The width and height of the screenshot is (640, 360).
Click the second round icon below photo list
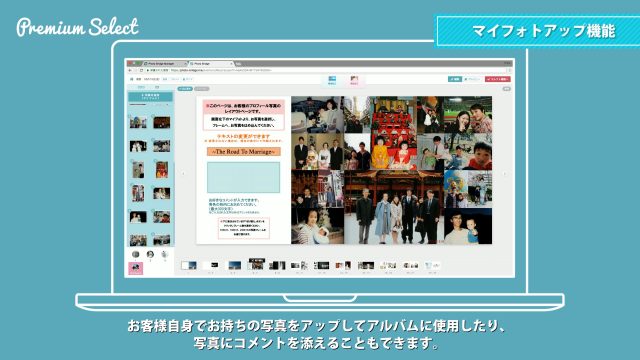150,254
